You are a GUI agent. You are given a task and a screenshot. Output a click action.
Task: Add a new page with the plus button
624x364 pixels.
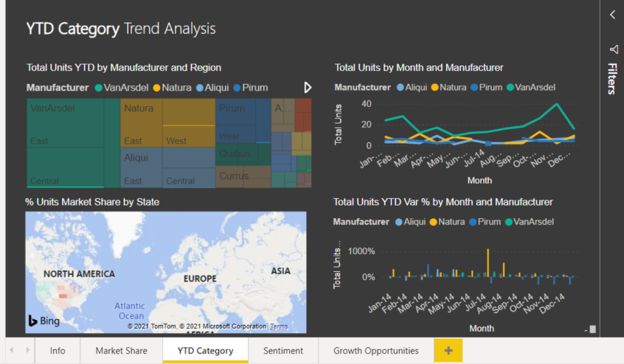coord(448,351)
